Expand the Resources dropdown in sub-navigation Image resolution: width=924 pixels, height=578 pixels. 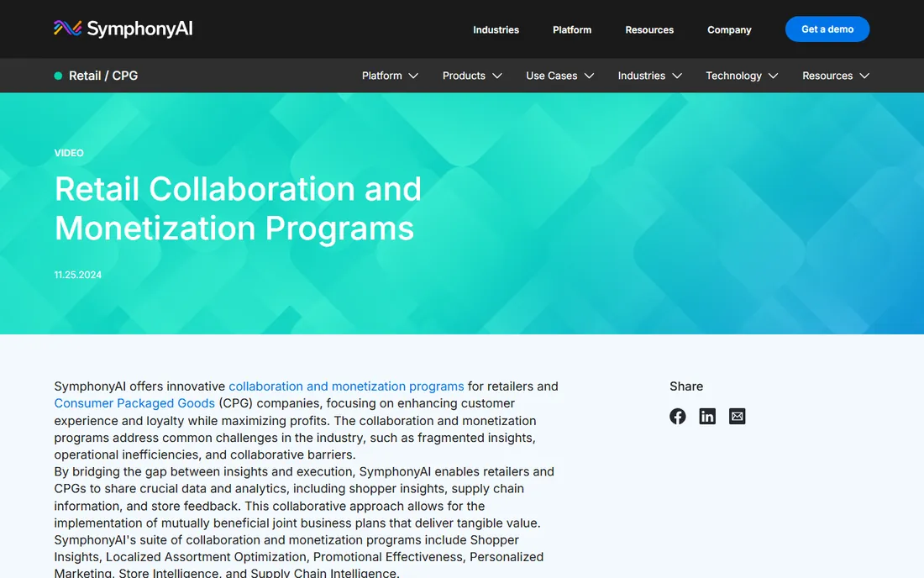(x=836, y=76)
